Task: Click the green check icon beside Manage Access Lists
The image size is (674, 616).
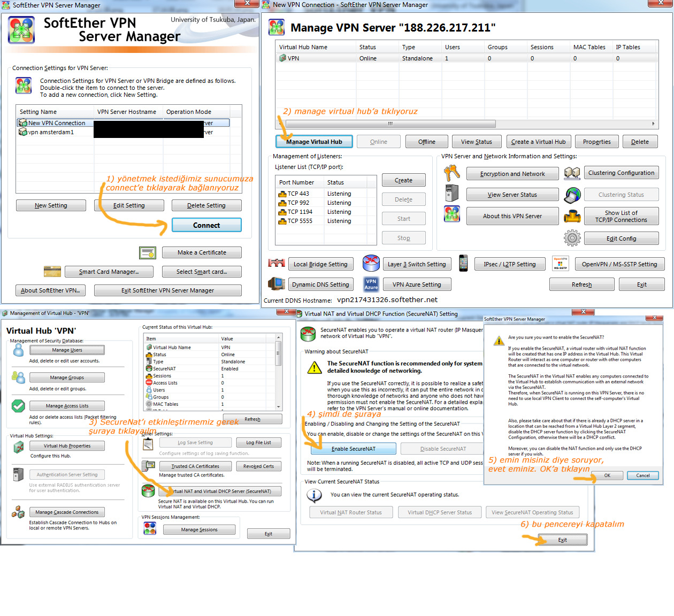Action: point(18,406)
